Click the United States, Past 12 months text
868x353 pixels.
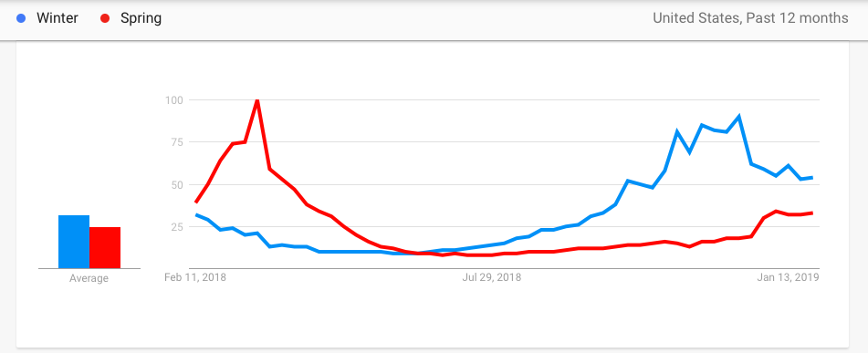click(750, 18)
